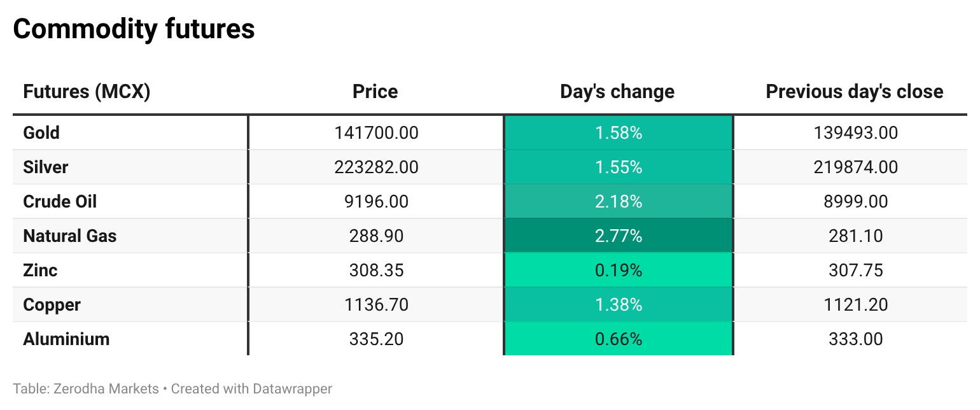
Task: Click the Price column header
Action: pyautogui.click(x=375, y=92)
